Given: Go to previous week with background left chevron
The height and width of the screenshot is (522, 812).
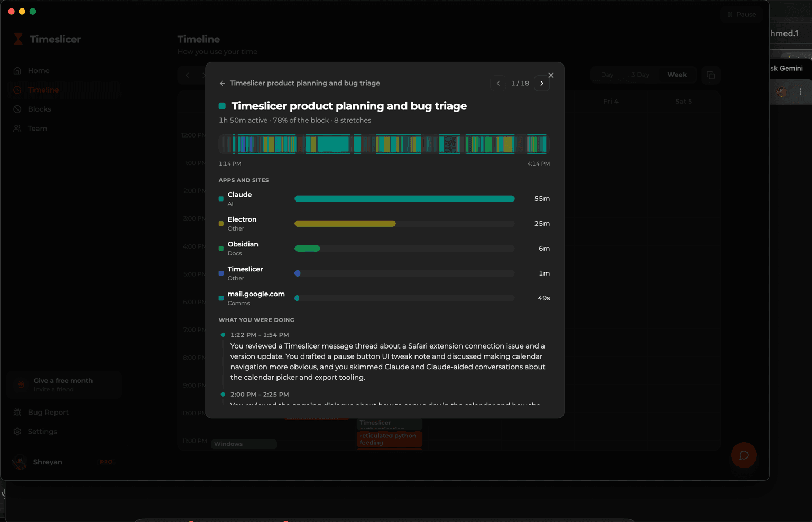Looking at the screenshot, I should (187, 75).
